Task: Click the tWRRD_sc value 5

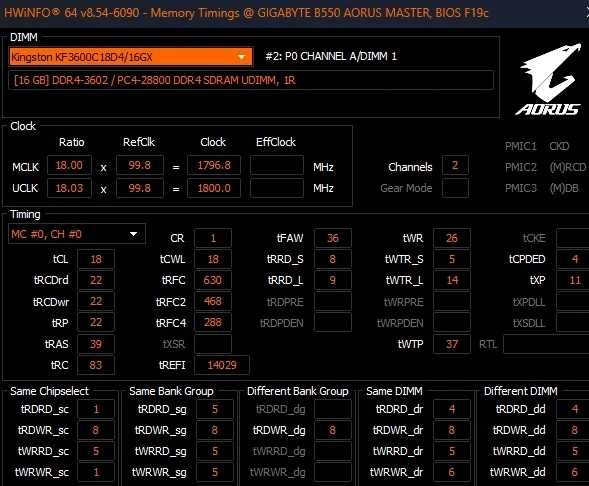Action: [x=96, y=451]
